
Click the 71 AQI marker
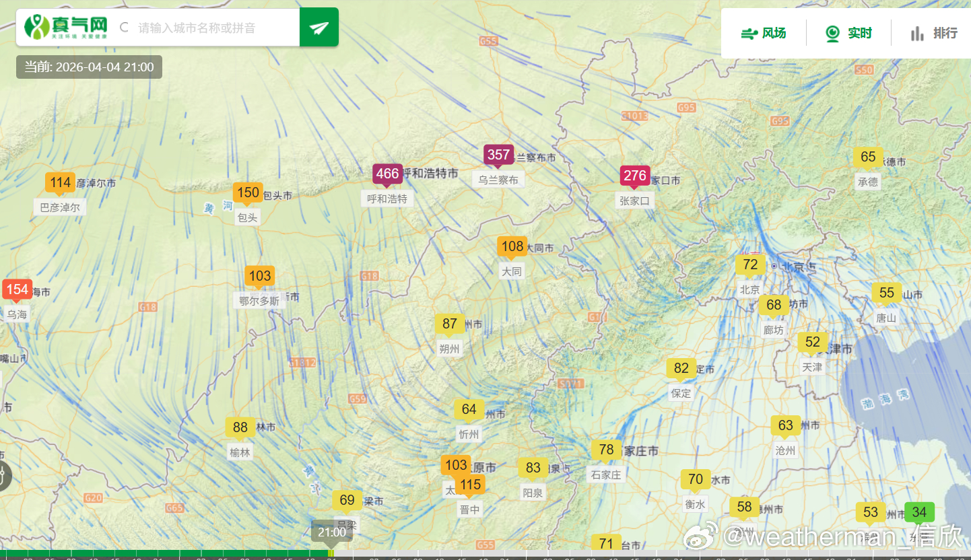[606, 543]
